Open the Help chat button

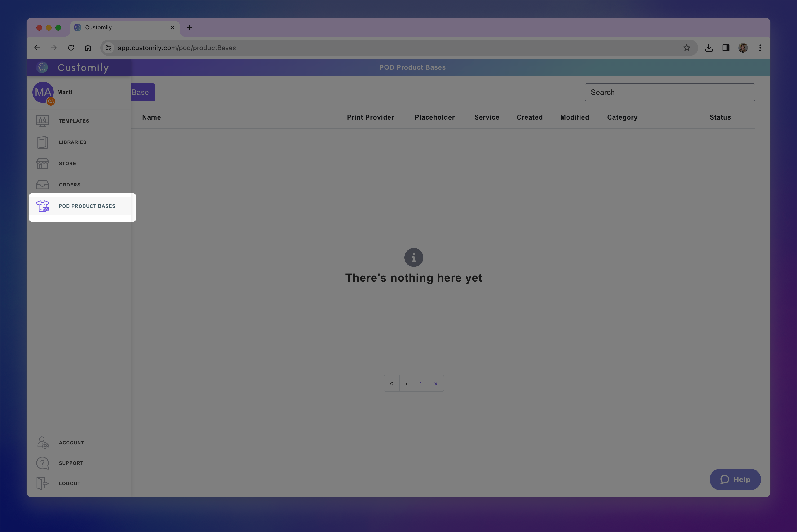pyautogui.click(x=735, y=479)
